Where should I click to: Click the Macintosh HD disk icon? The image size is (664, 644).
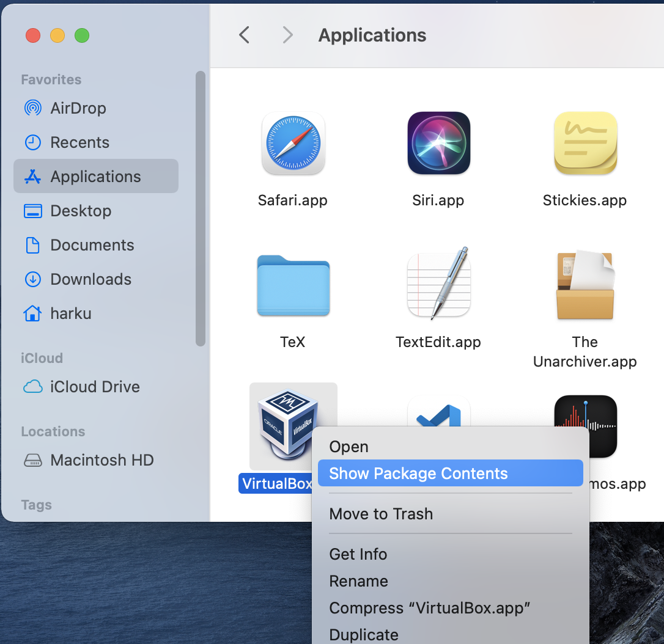(32, 460)
